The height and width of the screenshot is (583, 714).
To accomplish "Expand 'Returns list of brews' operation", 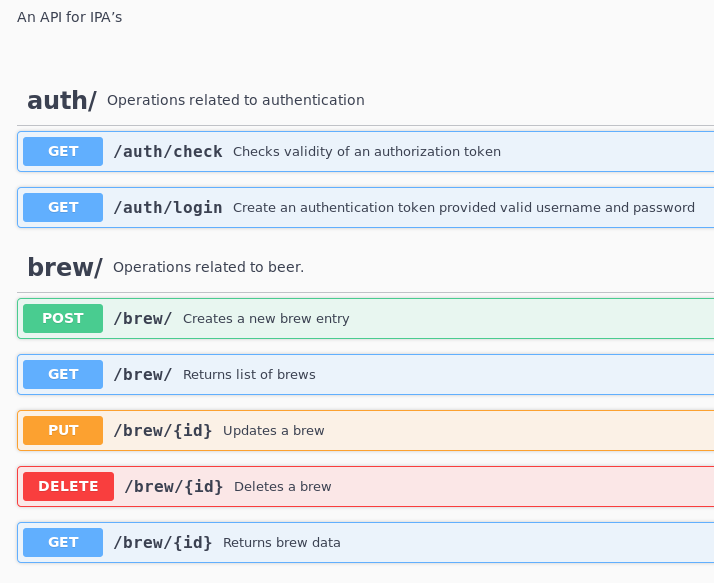I will coord(249,375).
